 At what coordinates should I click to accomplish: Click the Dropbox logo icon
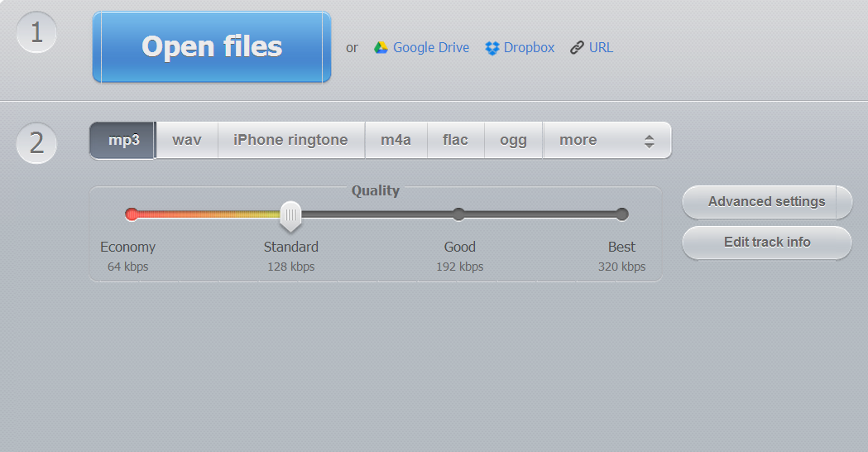[x=492, y=48]
